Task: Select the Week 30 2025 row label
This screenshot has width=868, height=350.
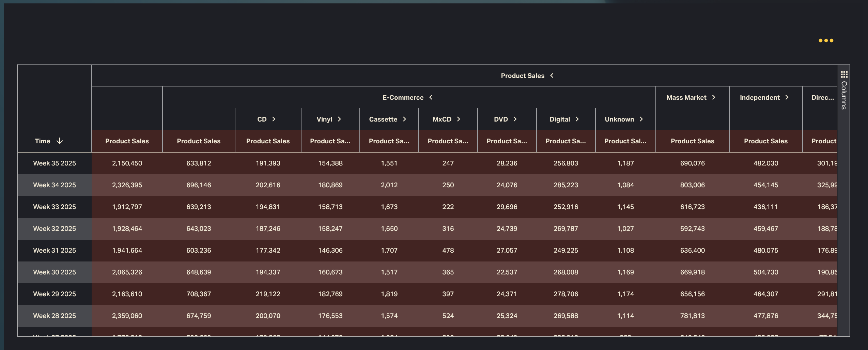Action: click(55, 272)
